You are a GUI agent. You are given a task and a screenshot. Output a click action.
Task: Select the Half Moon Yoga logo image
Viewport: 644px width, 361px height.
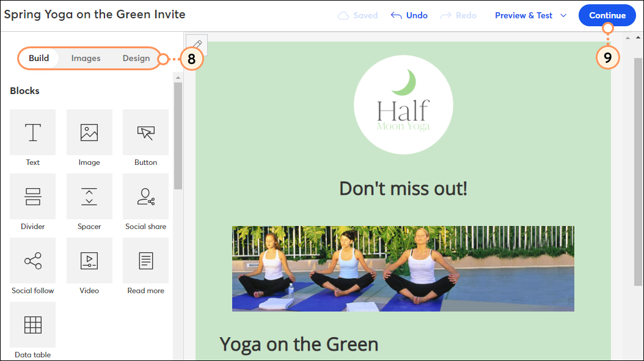(x=403, y=104)
